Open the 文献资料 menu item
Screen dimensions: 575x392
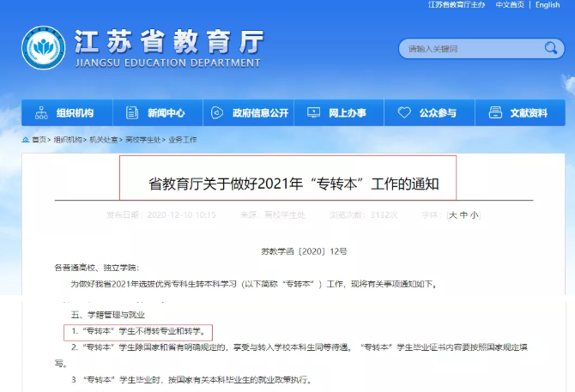click(x=529, y=113)
